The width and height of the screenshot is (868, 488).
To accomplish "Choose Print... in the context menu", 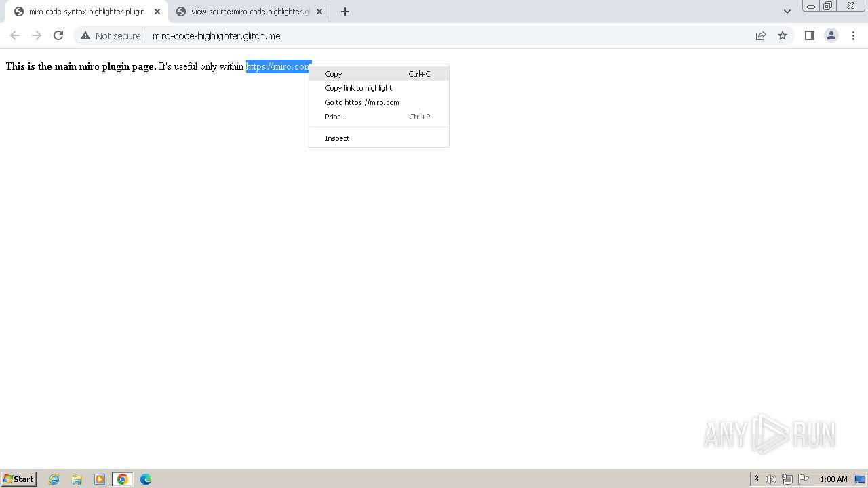I will [x=379, y=117].
